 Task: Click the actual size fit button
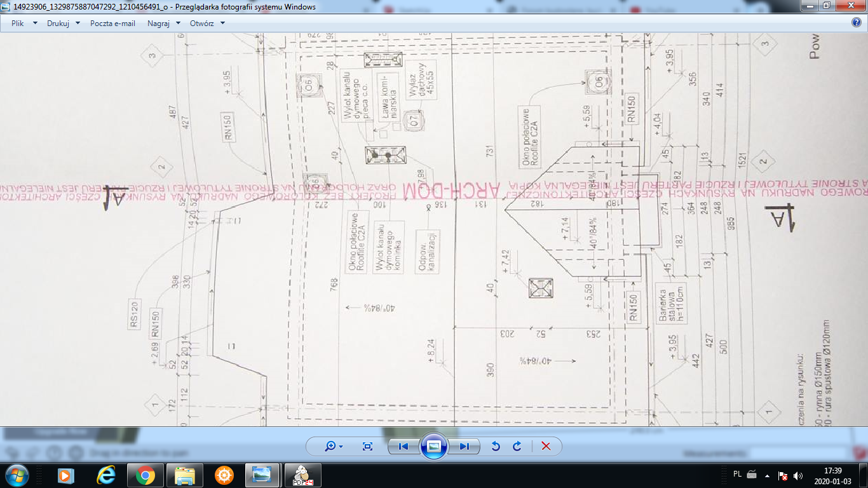tap(367, 446)
